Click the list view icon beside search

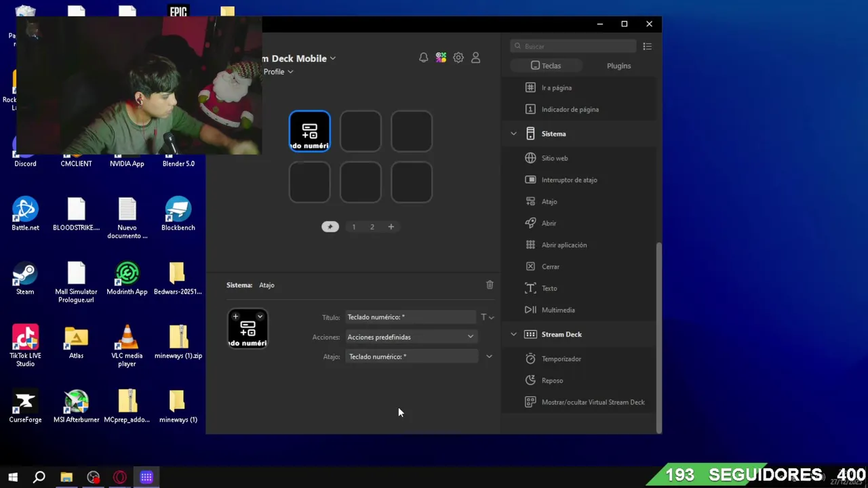point(647,46)
